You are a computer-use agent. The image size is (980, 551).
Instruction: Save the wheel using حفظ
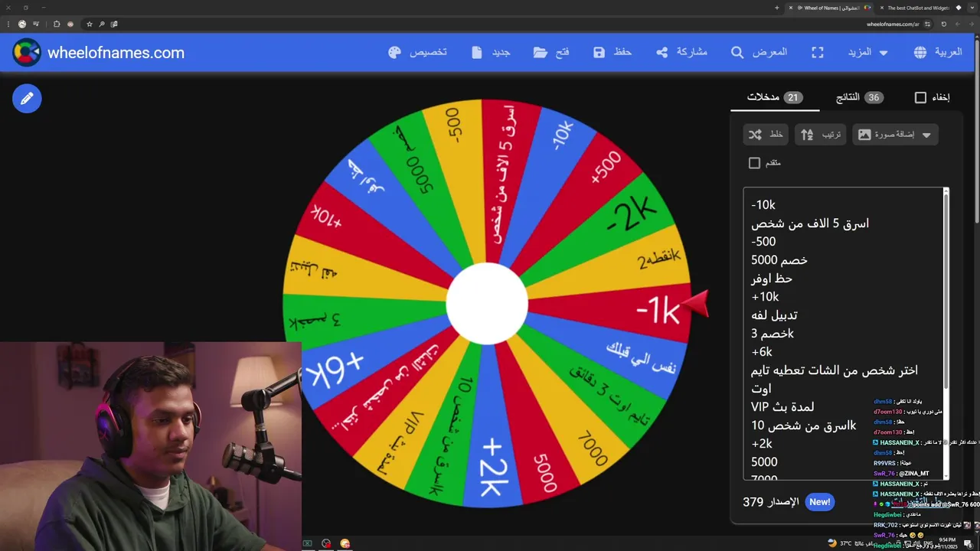pos(612,52)
